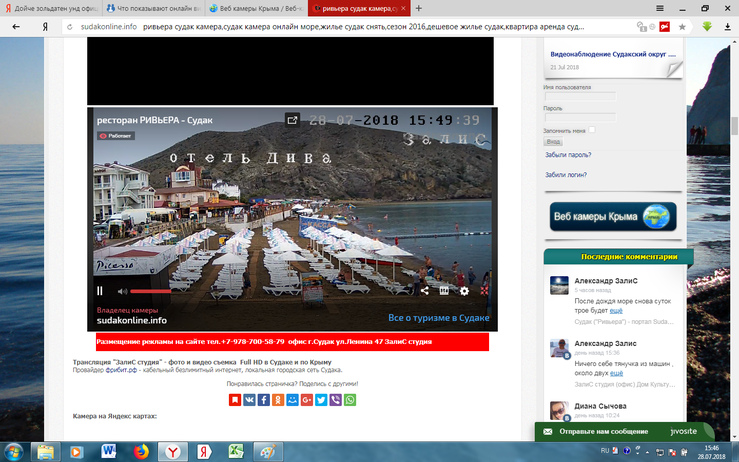Check the 'Запомнить меня' checkbox

(x=592, y=130)
